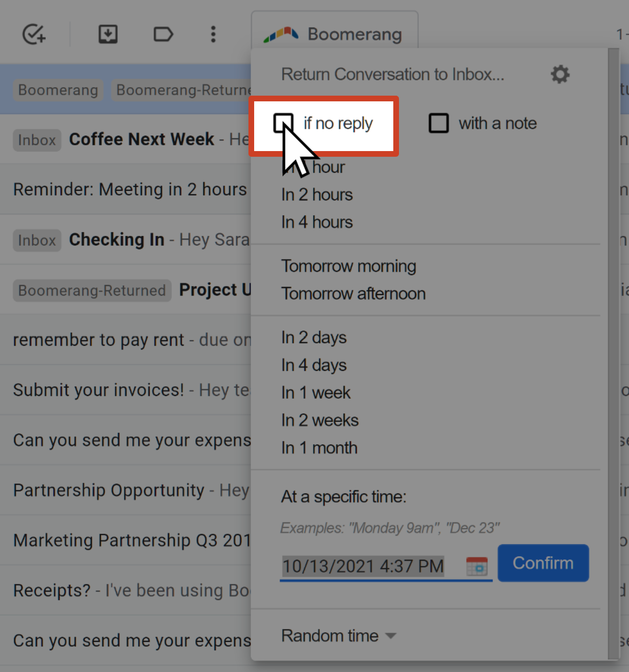Viewport: 629px width, 672px height.
Task: Select 'In 2 weeks' option
Action: (x=319, y=420)
